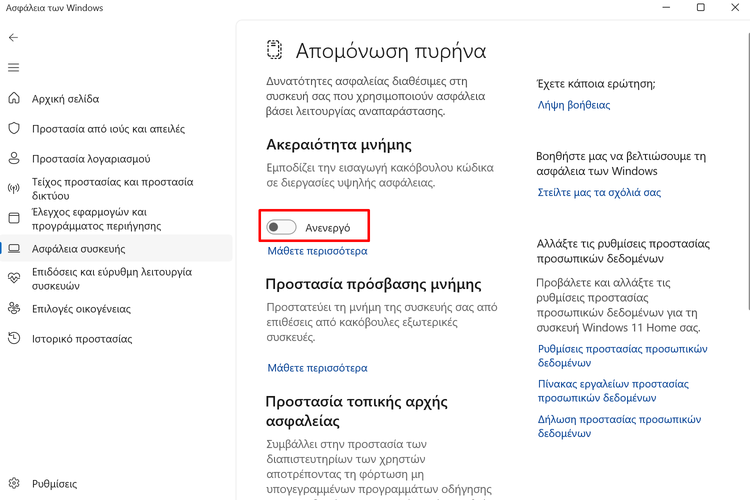Click the account protection person icon
The height and width of the screenshot is (500, 750).
14,158
